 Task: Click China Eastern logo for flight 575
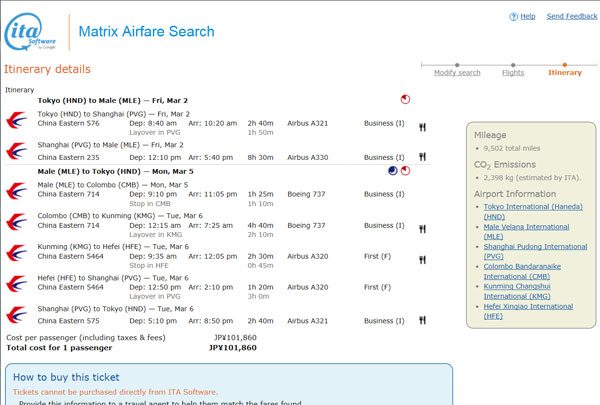[x=16, y=315]
